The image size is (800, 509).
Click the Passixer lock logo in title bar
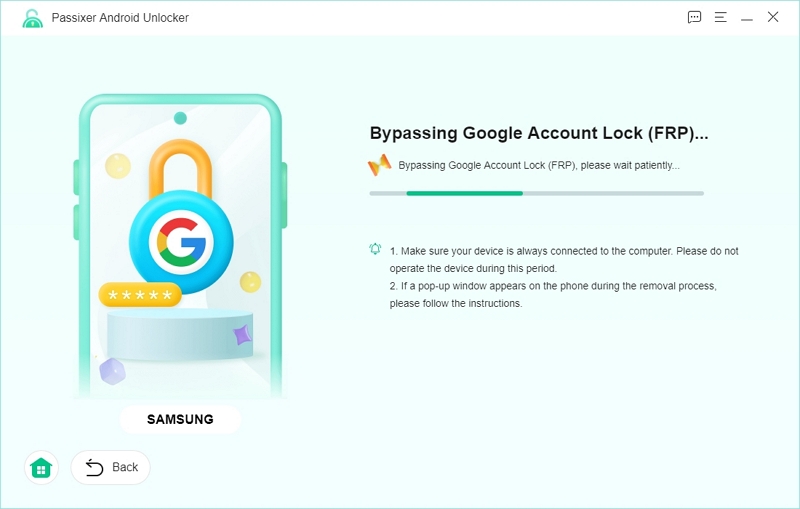tap(32, 18)
